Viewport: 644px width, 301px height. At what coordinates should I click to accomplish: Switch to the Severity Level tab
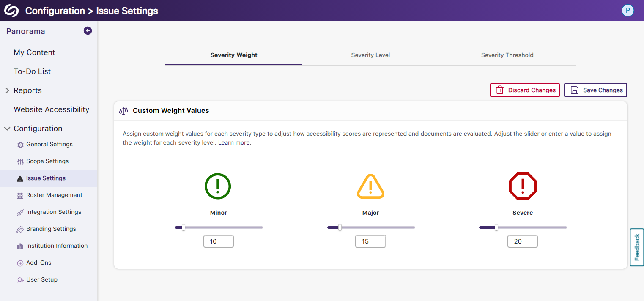pyautogui.click(x=370, y=55)
